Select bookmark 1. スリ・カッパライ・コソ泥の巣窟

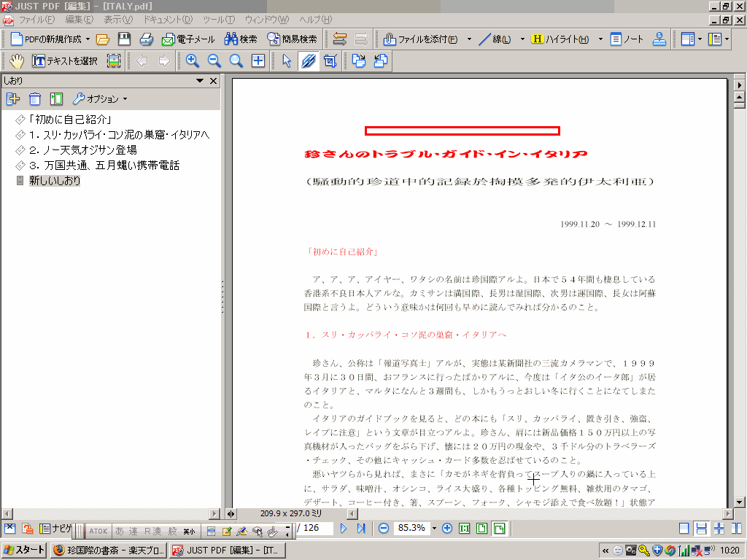click(x=119, y=135)
